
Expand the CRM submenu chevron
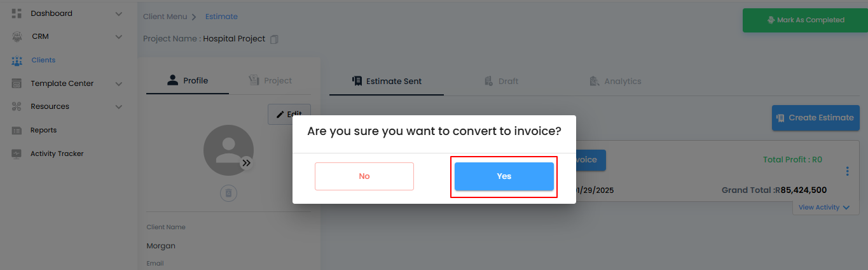119,37
